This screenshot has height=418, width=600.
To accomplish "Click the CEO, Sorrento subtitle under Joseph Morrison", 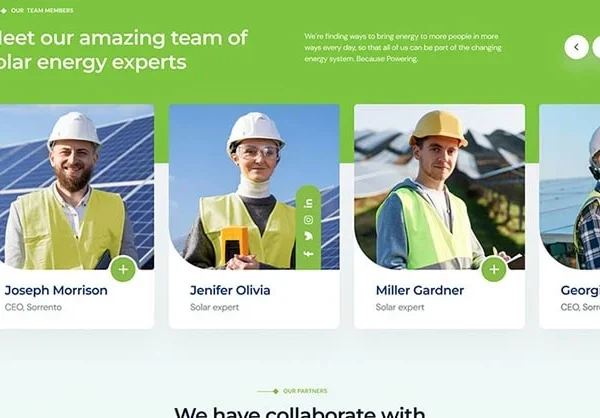I will 33,307.
